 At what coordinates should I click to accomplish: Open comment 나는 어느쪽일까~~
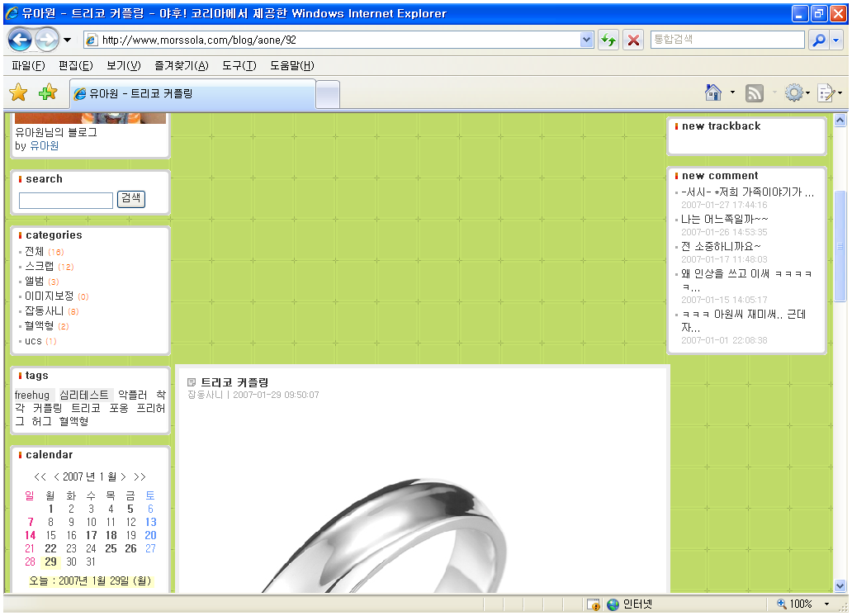point(725,219)
